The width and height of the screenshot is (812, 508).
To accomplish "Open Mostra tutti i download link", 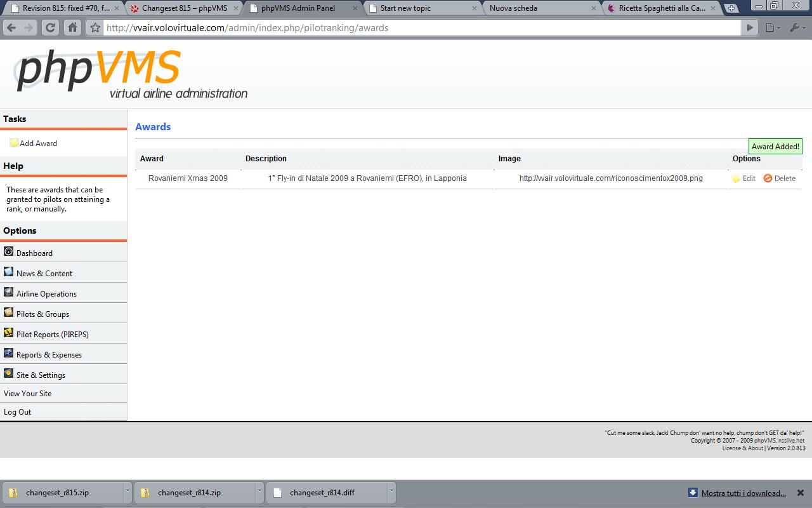I will pos(743,493).
